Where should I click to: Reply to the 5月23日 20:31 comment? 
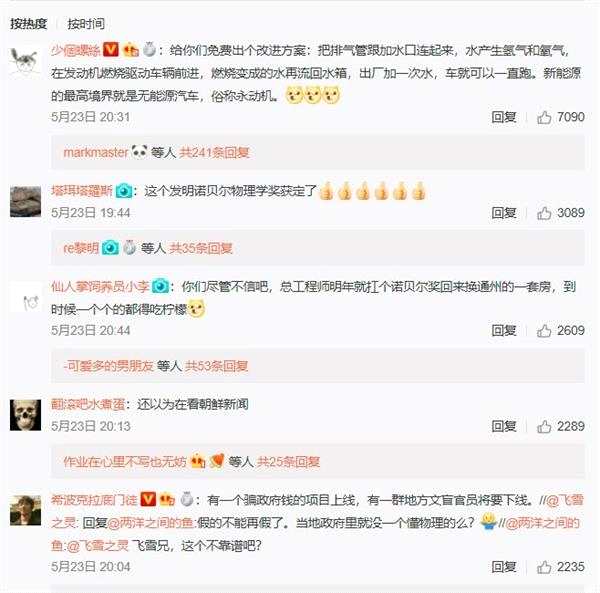point(504,117)
